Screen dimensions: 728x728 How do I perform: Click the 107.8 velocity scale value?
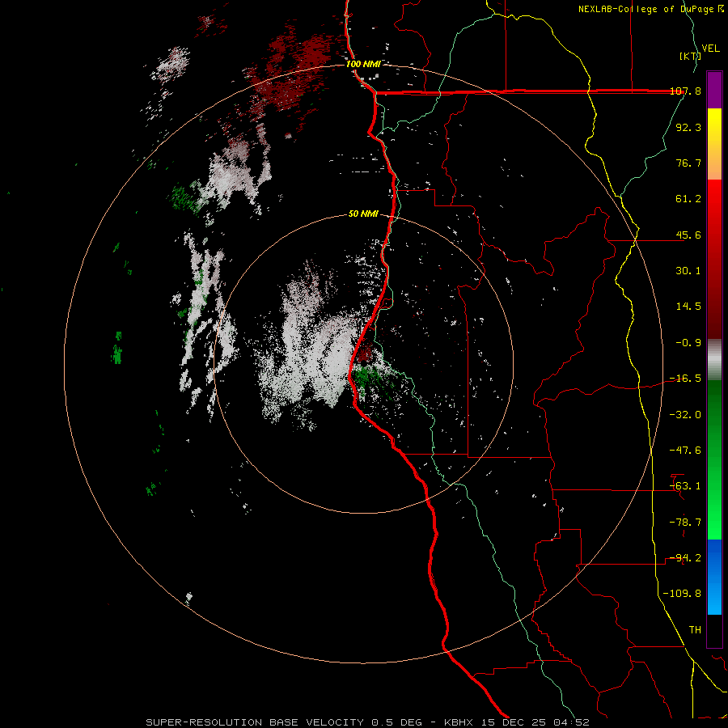click(685, 91)
